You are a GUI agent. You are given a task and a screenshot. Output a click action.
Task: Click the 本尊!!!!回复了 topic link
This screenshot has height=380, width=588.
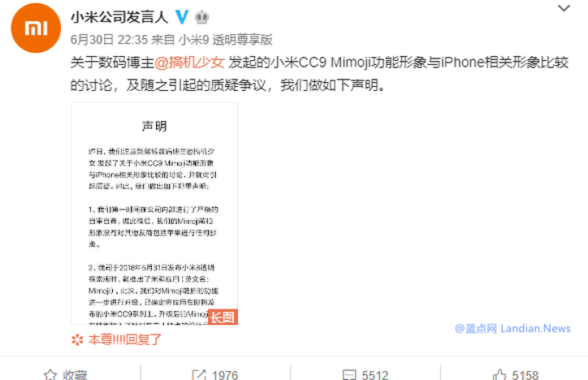click(x=125, y=339)
